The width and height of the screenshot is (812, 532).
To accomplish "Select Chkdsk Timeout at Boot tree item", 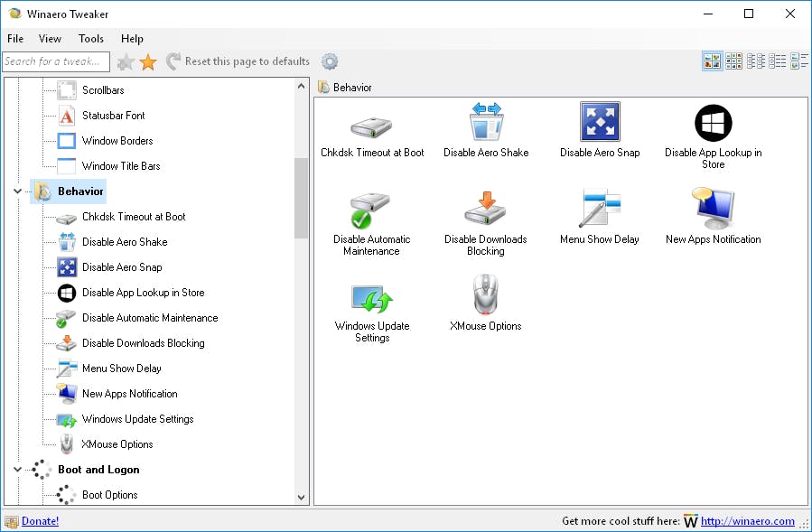I will (x=134, y=217).
